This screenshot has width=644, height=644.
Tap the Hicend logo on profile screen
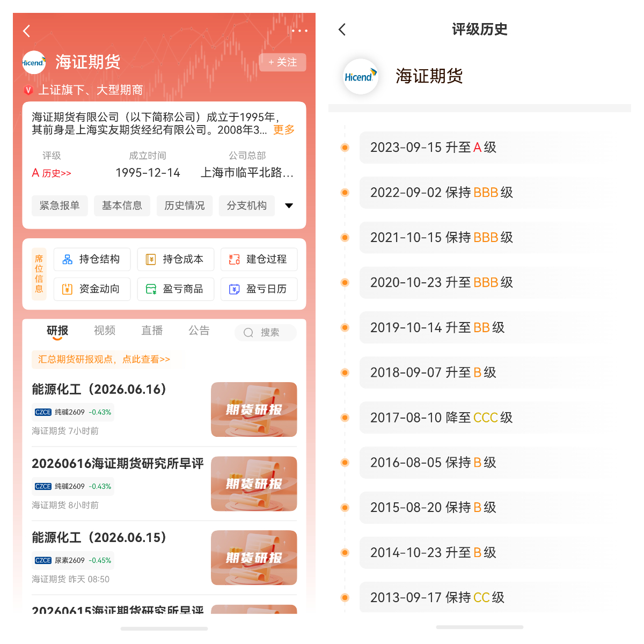34,62
